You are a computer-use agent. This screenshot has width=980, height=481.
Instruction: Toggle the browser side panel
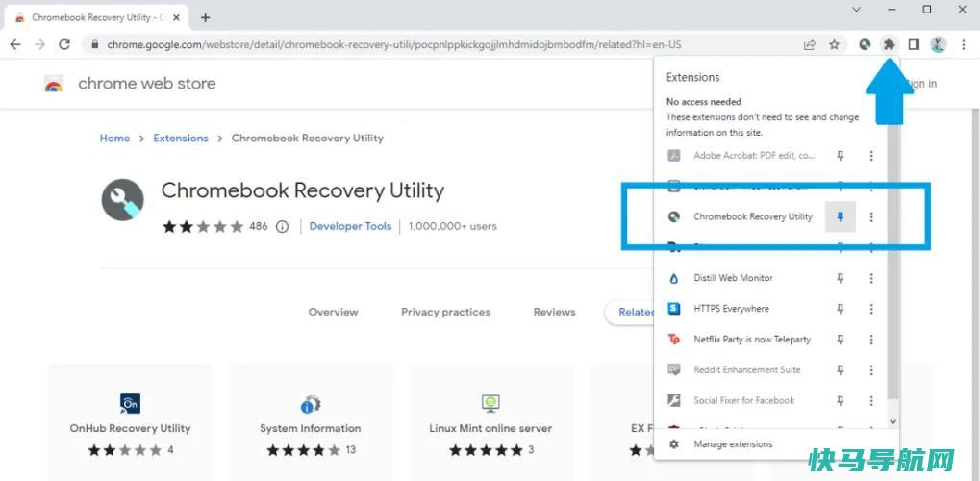coord(914,44)
